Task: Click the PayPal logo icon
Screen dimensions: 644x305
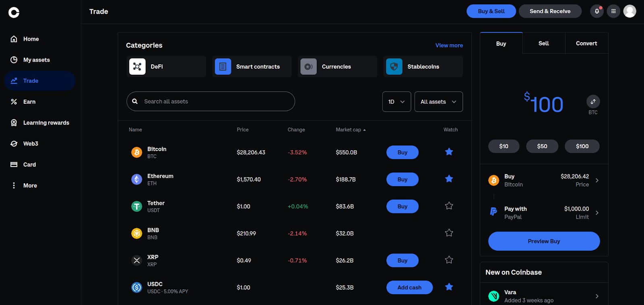Action: [493, 211]
